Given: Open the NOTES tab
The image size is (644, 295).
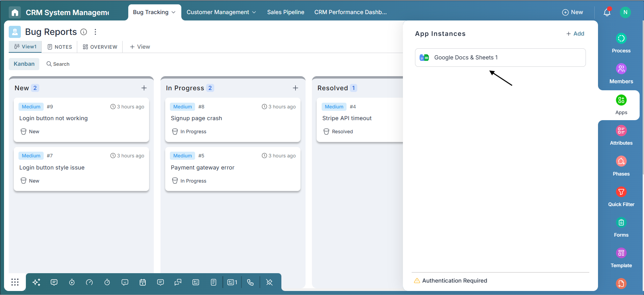Looking at the screenshot, I should [60, 47].
